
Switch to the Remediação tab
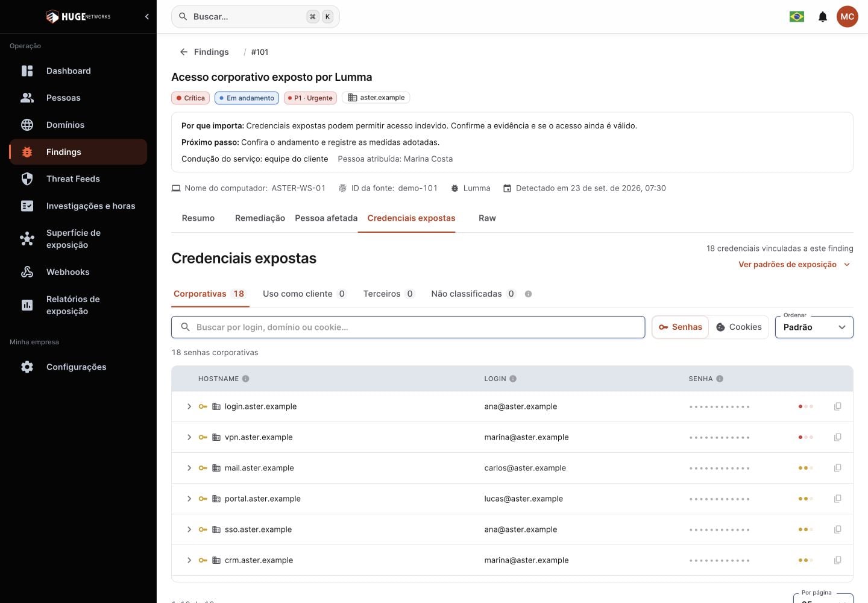tap(260, 218)
